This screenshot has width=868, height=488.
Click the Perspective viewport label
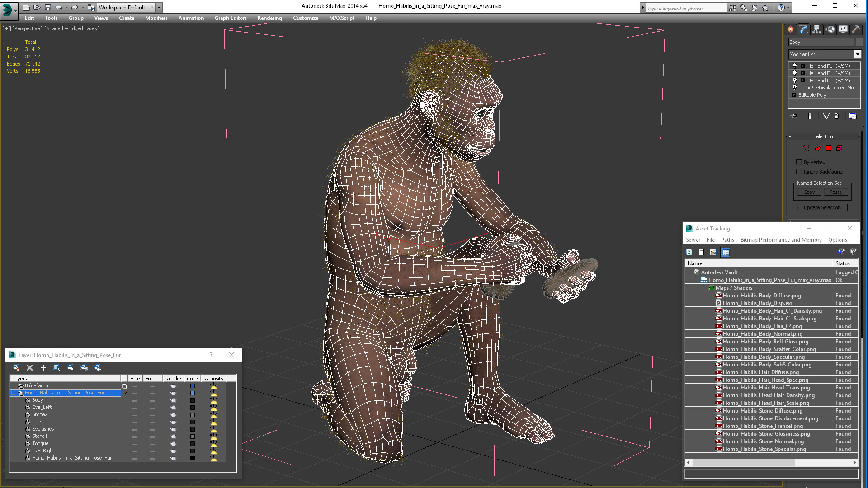pyautogui.click(x=27, y=28)
